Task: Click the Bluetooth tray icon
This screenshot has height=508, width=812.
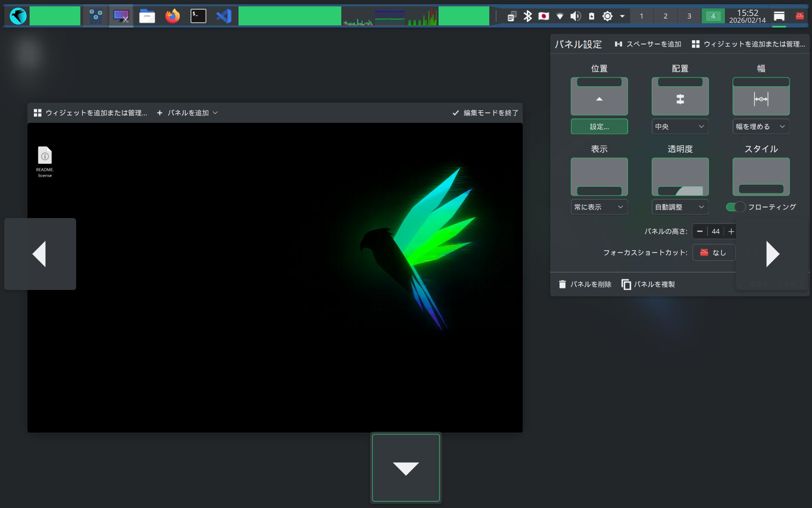Action: (x=527, y=16)
